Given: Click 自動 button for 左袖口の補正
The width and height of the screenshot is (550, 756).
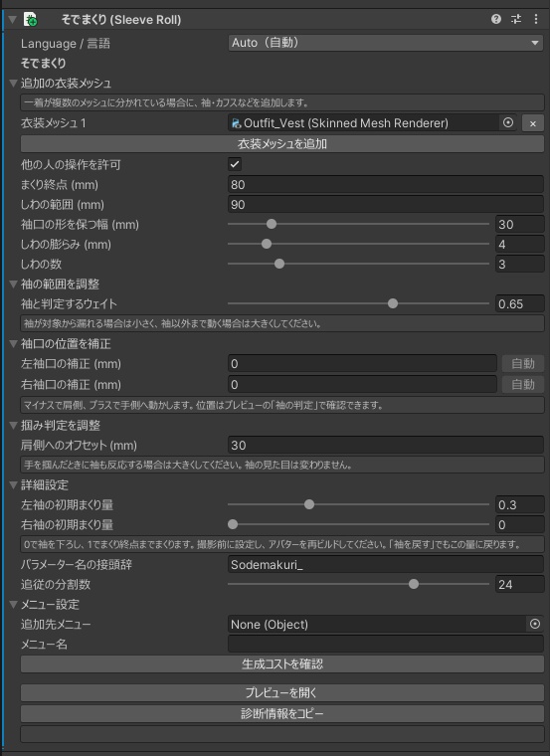Looking at the screenshot, I should click(523, 363).
